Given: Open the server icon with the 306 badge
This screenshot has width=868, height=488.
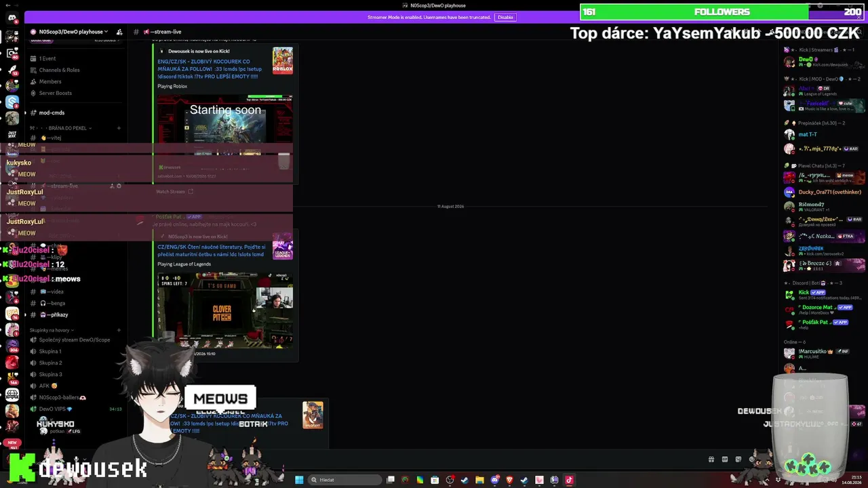Looking at the screenshot, I should coord(12,345).
